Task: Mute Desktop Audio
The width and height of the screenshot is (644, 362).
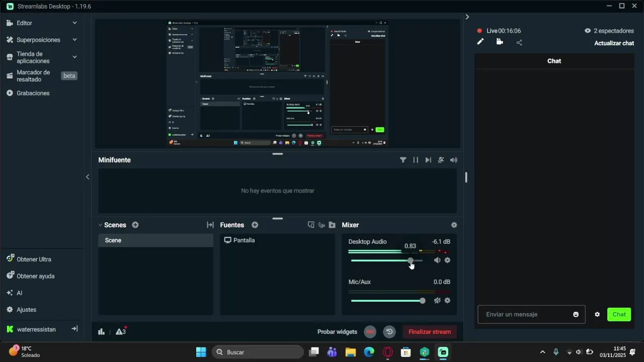Action: pos(437,260)
